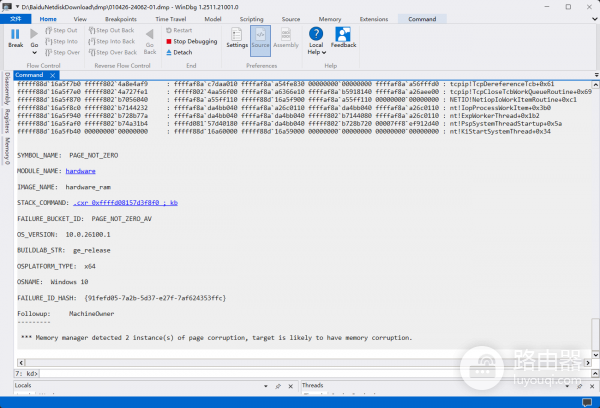Select the Command document tab
Screen dimensions: 600x408
(29, 75)
